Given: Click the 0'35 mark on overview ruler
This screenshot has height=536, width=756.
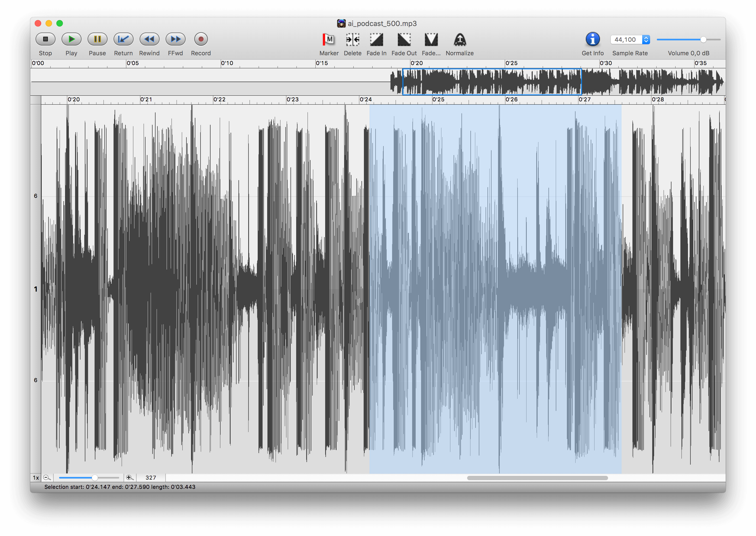Looking at the screenshot, I should point(700,63).
